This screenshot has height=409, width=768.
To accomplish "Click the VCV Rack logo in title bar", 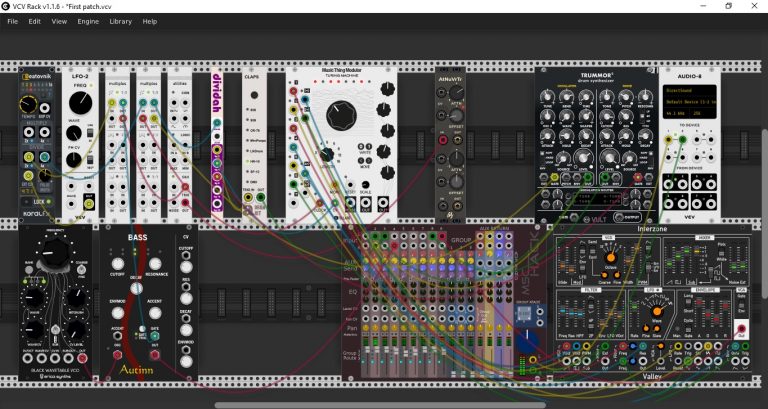I will pos(6,6).
